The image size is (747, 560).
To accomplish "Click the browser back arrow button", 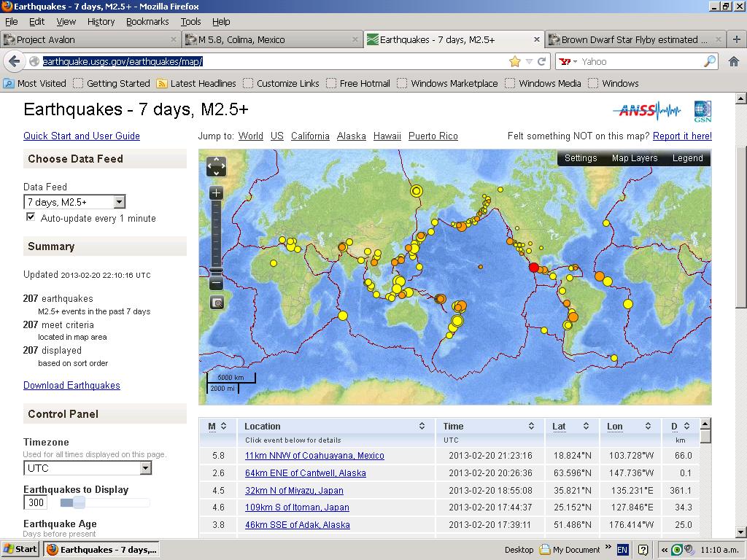I will click(14, 62).
